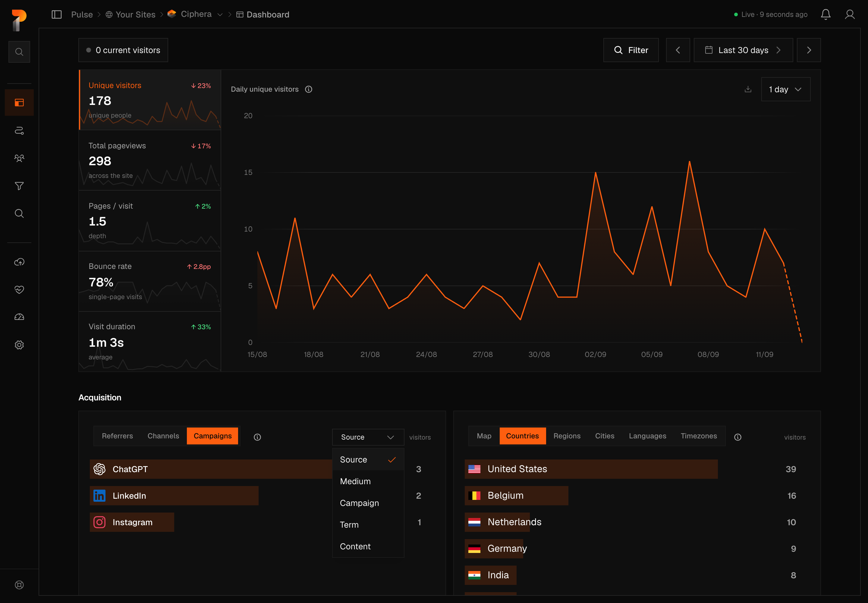Select the Total pageviews metric card
868x603 pixels.
click(150, 160)
